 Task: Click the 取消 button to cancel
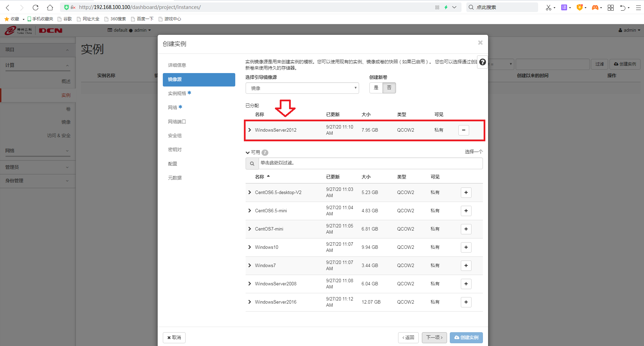(174, 337)
